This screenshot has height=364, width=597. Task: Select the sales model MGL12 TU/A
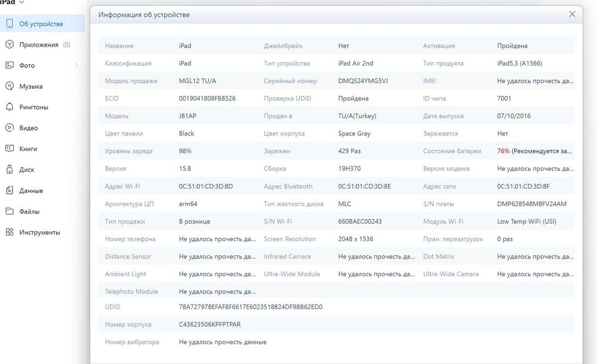pyautogui.click(x=197, y=81)
